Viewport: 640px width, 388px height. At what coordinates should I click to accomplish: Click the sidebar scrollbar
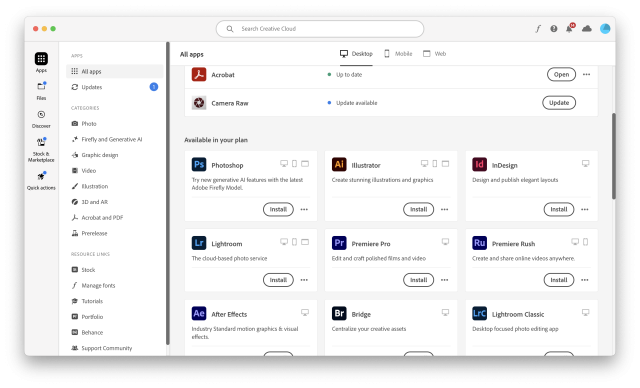pos(167,193)
